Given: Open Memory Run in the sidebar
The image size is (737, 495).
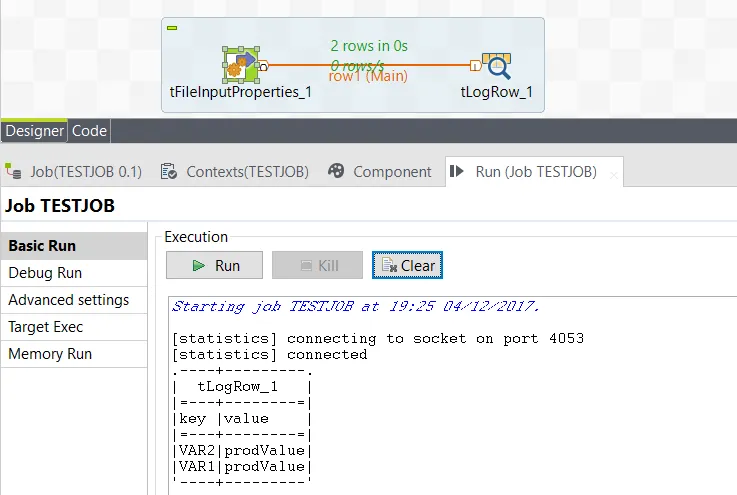Looking at the screenshot, I should tap(74, 354).
